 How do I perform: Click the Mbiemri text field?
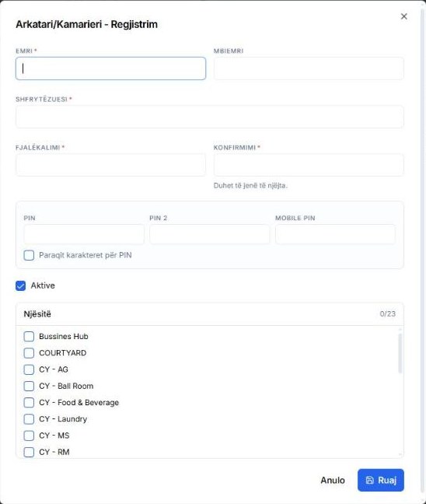tap(309, 68)
